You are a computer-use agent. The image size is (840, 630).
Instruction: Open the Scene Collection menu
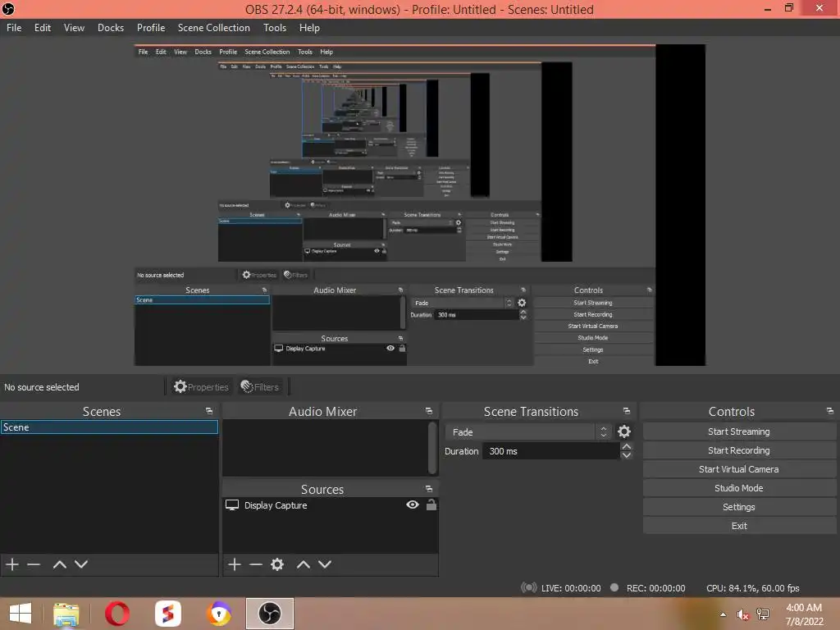pos(214,28)
